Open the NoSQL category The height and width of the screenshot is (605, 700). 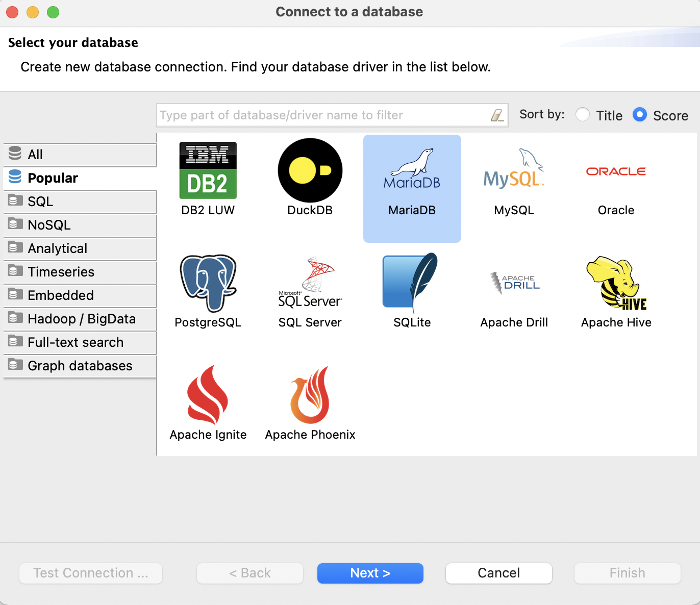(x=80, y=225)
